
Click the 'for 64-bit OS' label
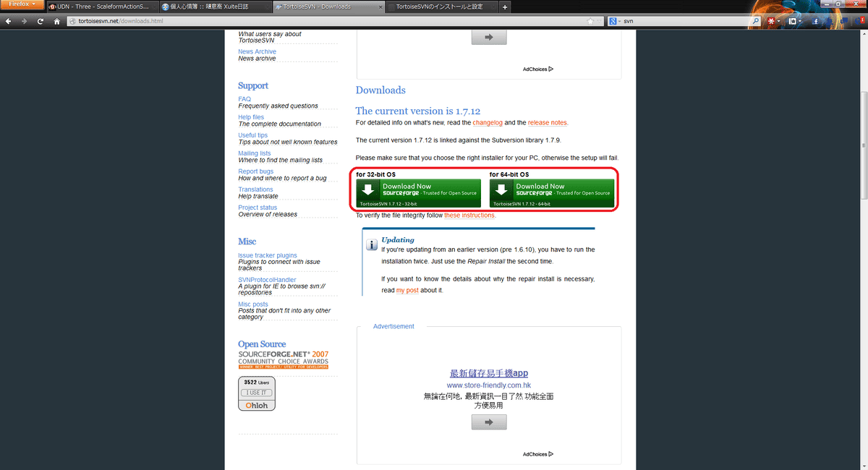(509, 174)
